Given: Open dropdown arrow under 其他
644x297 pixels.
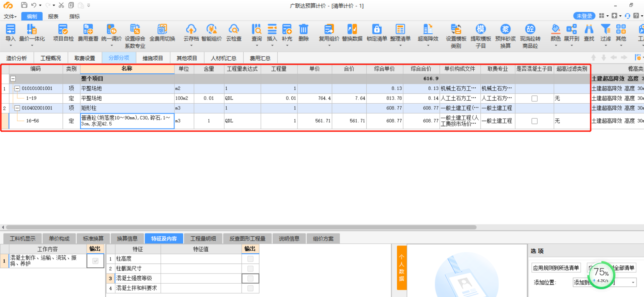Looking at the screenshot, I should 621,45.
